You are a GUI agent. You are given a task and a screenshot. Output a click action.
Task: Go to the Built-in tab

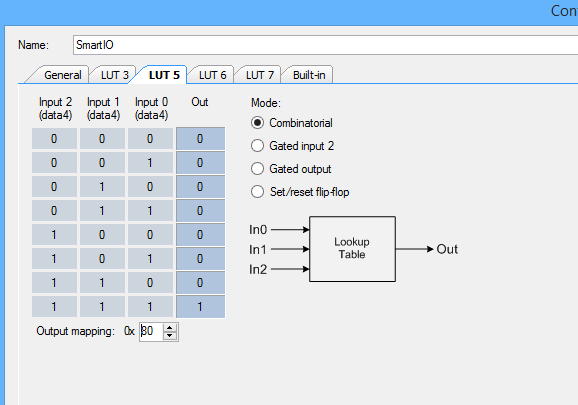click(x=309, y=75)
